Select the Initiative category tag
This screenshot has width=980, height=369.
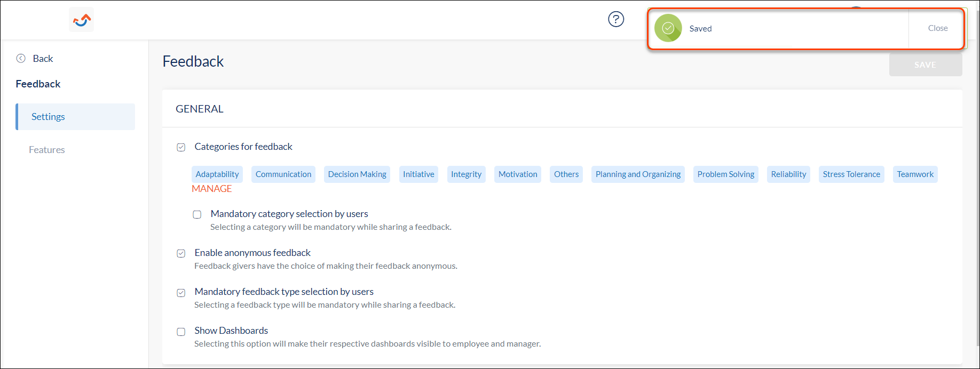click(x=418, y=174)
